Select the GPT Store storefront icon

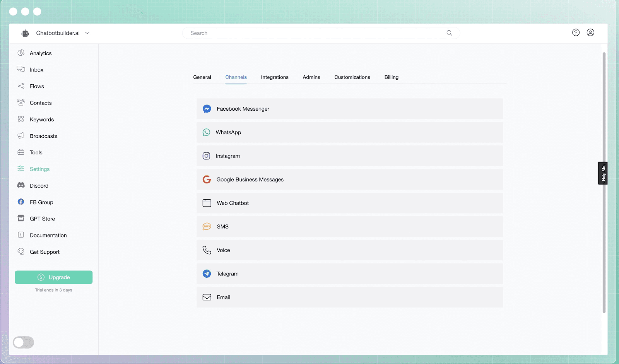[21, 218]
